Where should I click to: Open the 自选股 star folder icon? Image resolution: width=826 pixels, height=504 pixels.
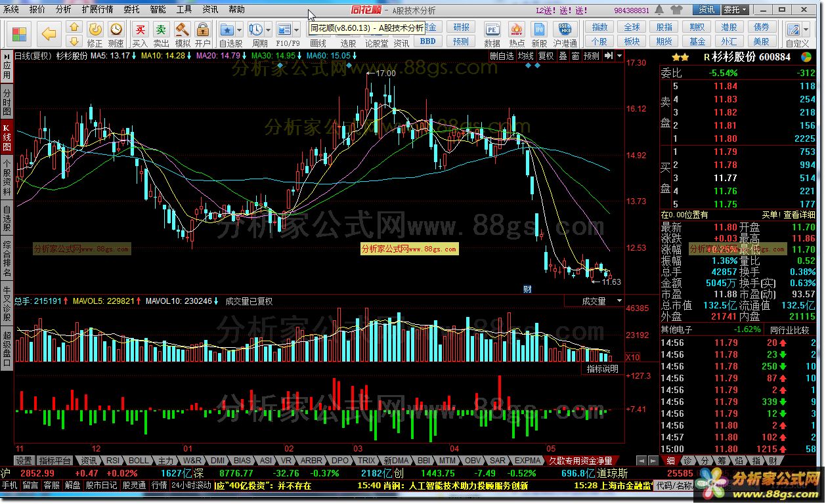(x=227, y=30)
